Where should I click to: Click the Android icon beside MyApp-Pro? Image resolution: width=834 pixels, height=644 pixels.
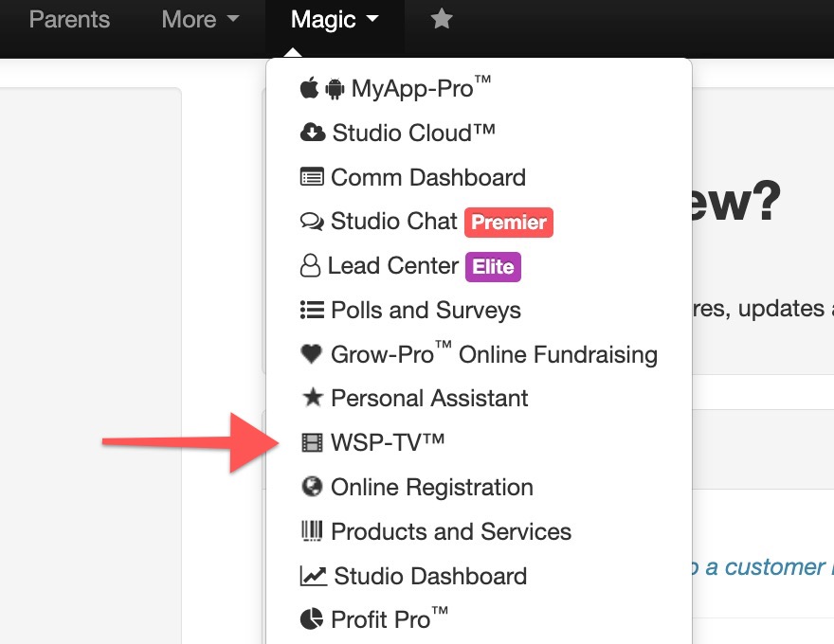pyautogui.click(x=335, y=89)
